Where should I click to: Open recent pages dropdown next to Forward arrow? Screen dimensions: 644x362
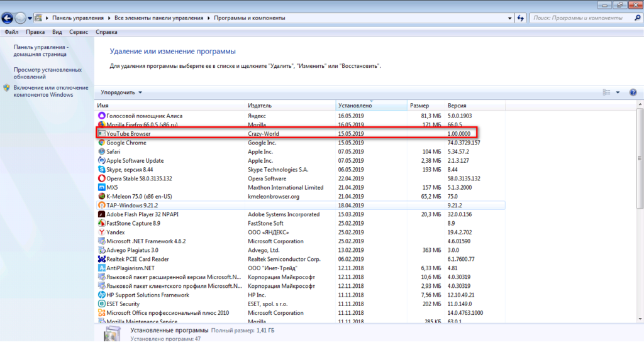pos(30,18)
